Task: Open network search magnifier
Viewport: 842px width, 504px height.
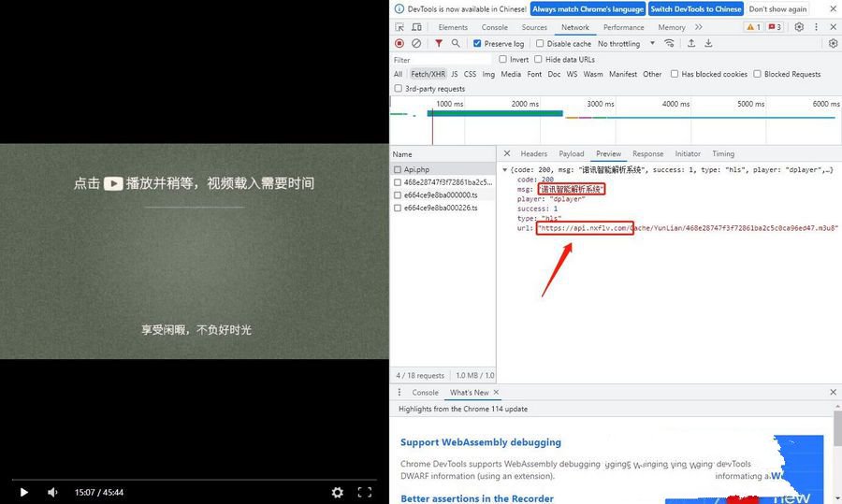Action: (456, 43)
